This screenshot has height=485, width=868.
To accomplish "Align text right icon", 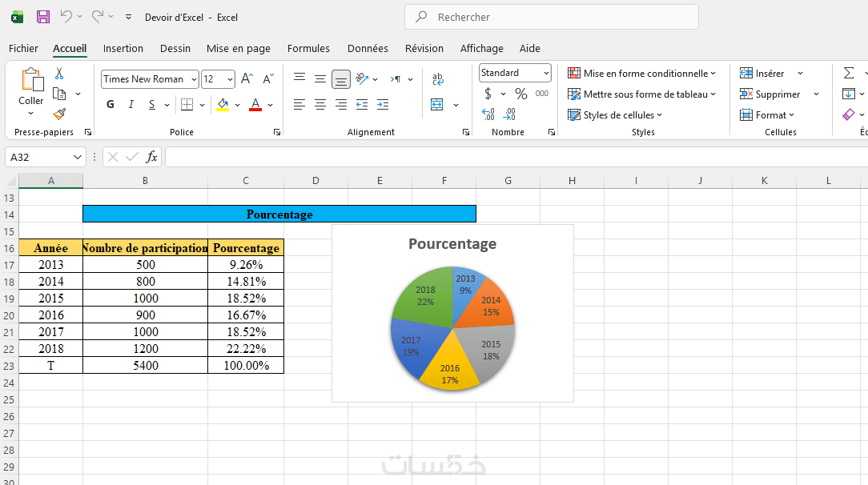I will tap(341, 105).
